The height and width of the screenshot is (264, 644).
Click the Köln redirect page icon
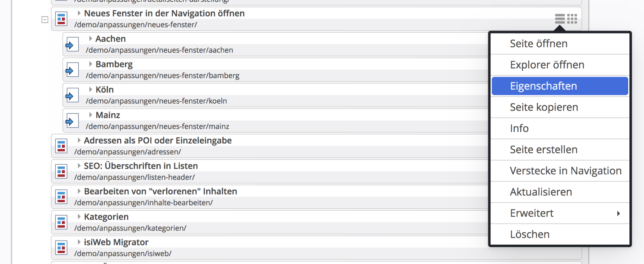(72, 96)
